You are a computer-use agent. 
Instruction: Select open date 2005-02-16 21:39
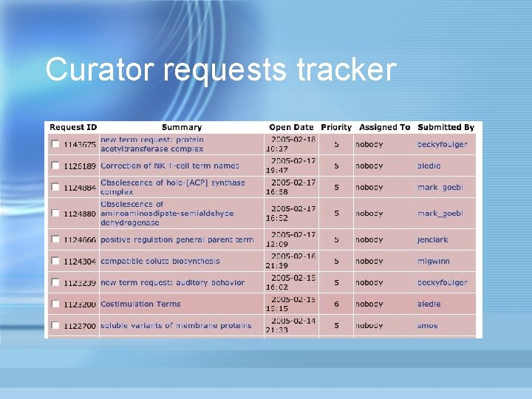pyautogui.click(x=291, y=261)
